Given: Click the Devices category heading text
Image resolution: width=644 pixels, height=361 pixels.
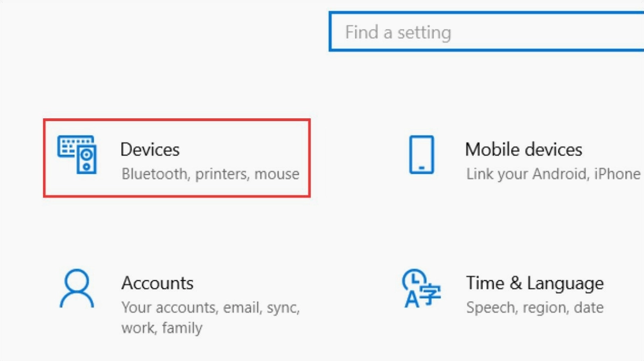Looking at the screenshot, I should [x=150, y=149].
